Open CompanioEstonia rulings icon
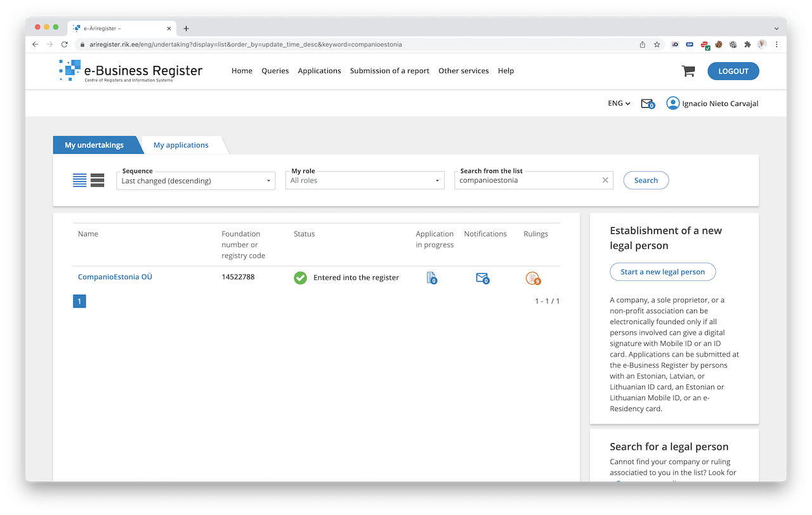The image size is (812, 515). coord(533,278)
